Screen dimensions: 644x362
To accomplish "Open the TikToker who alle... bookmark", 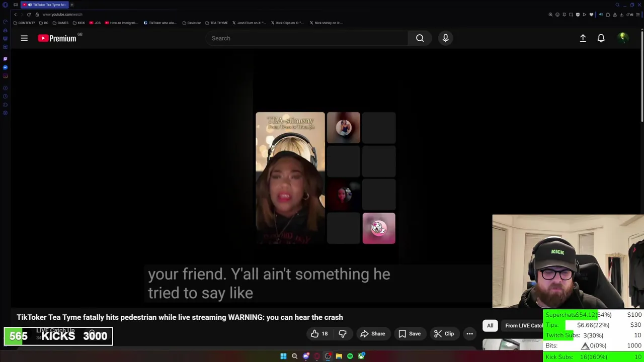I will 160,23.
